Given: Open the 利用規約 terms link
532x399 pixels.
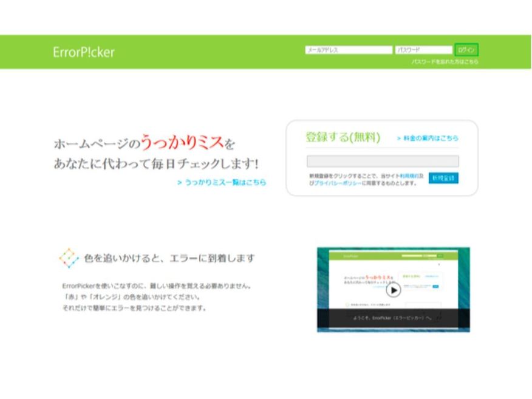Looking at the screenshot, I should pyautogui.click(x=409, y=176).
